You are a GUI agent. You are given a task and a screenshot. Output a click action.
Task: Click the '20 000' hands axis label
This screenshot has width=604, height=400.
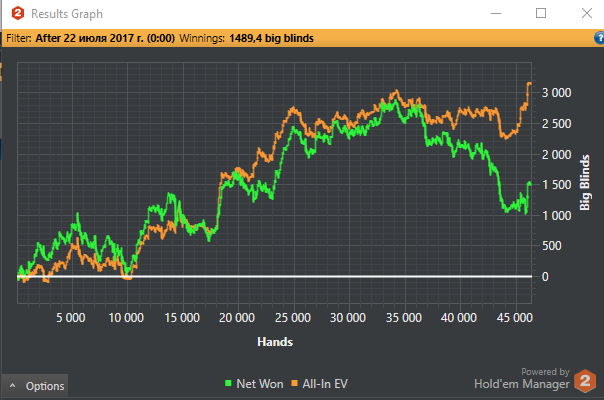coord(237,318)
